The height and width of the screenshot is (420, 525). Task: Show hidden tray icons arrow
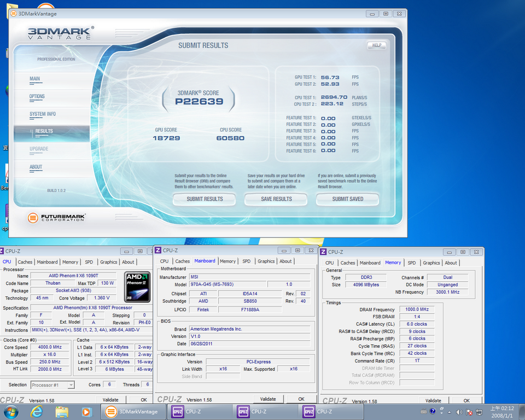coord(450,412)
